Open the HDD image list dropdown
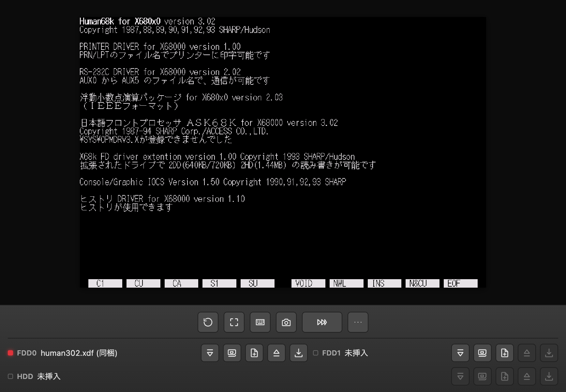Image resolution: width=566 pixels, height=392 pixels. pos(460,376)
